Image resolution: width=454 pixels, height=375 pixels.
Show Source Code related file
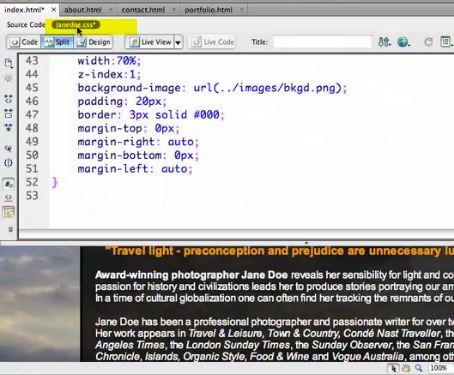click(26, 25)
